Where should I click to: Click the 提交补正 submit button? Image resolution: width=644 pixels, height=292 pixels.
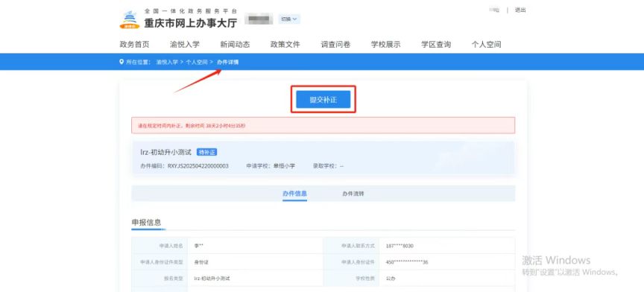[323, 99]
